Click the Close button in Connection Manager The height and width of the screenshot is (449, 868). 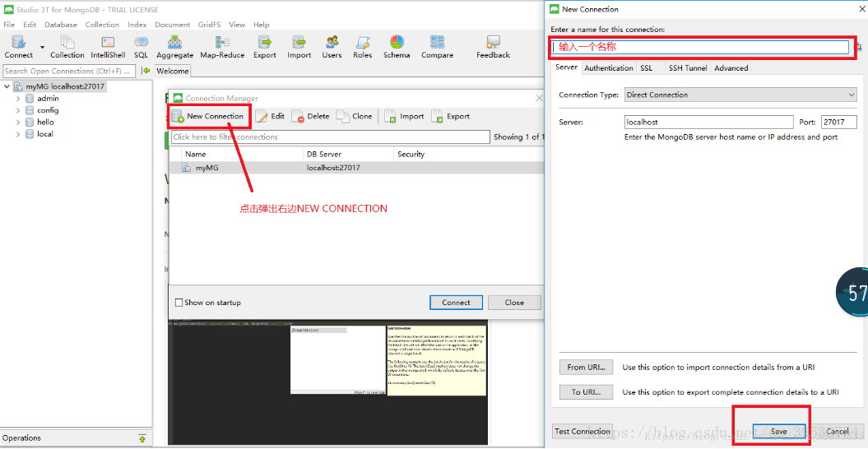(x=514, y=303)
